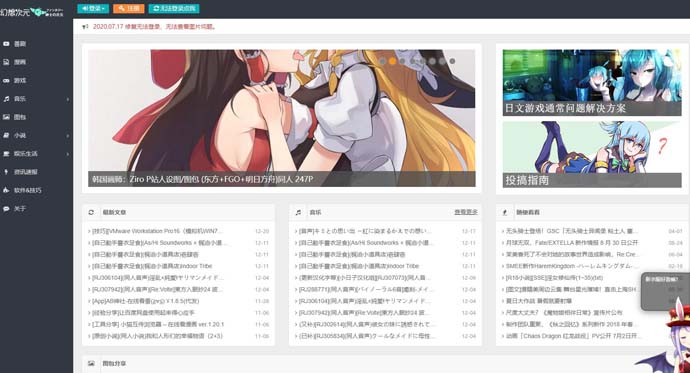
Task: Open the main Ziro banner slide image
Action: coord(282,118)
